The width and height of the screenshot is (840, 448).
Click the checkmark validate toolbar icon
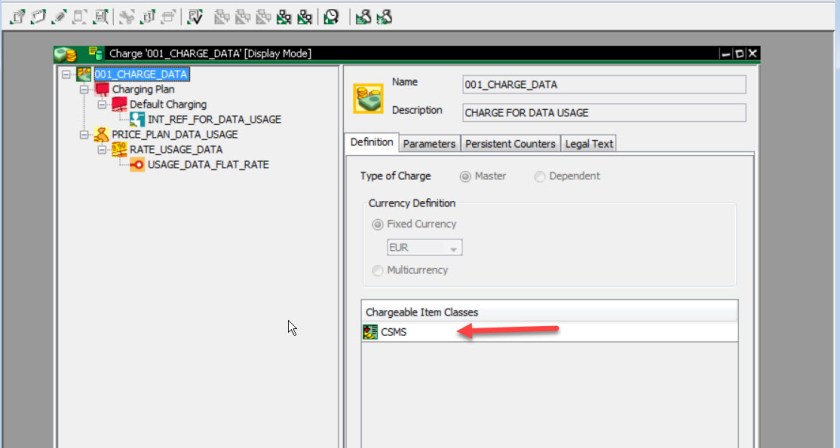coord(195,17)
